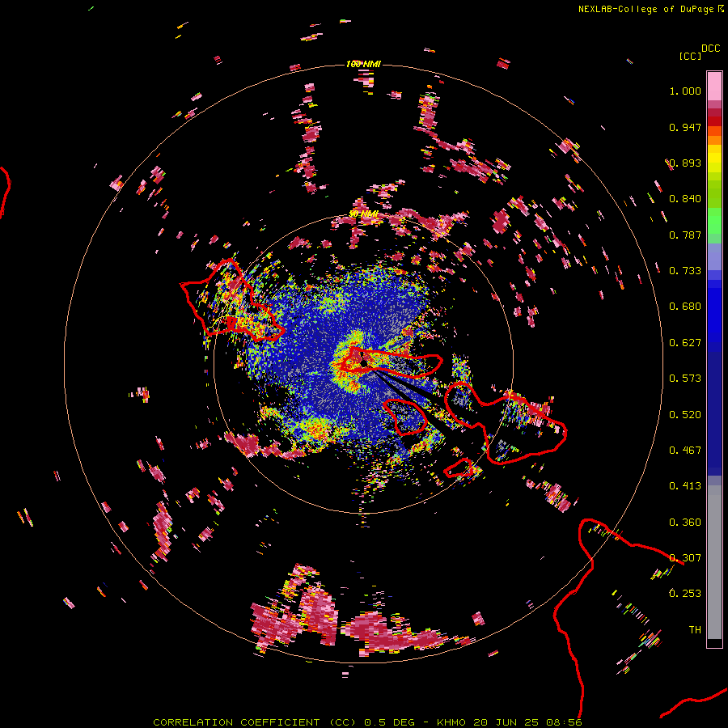Pick the gray lower segment of the color bar
Image resolution: width=728 pixels, height=728 pixels.
(x=714, y=562)
